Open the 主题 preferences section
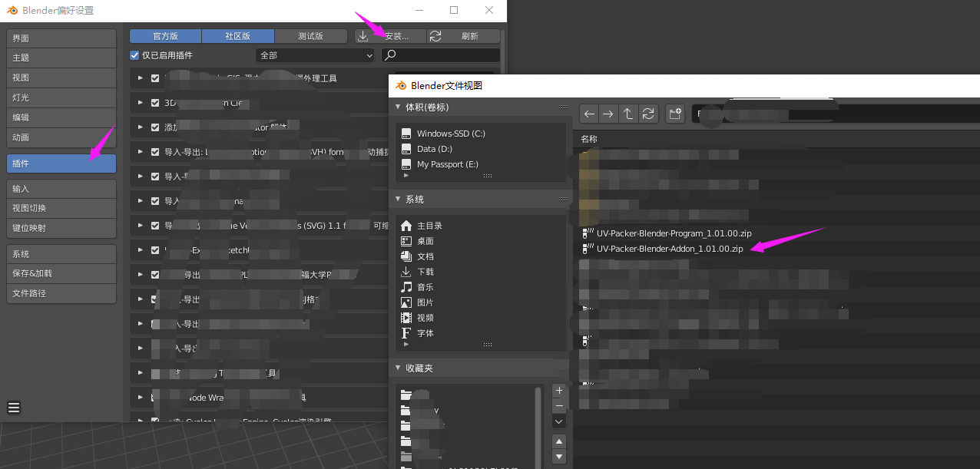This screenshot has height=469, width=980. click(x=61, y=58)
